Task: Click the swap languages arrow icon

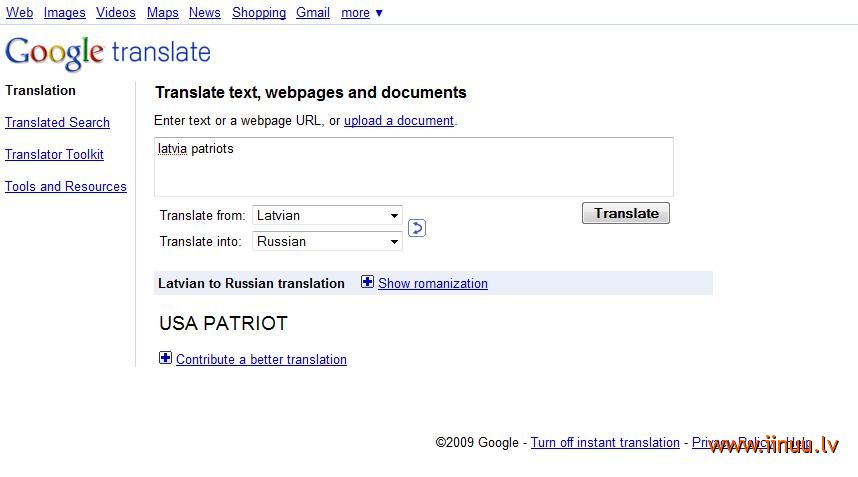Action: click(416, 228)
